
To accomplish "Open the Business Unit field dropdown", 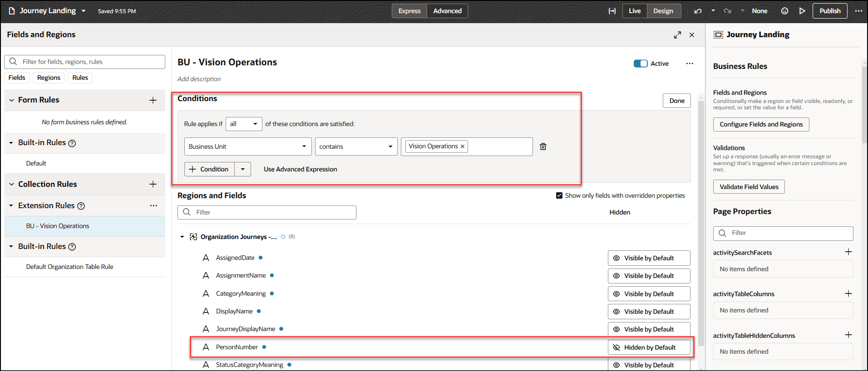I will tap(248, 146).
